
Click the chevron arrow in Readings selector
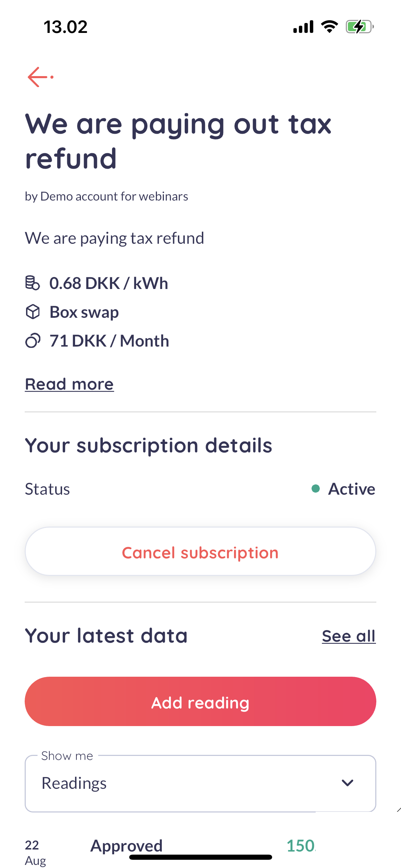[348, 783]
